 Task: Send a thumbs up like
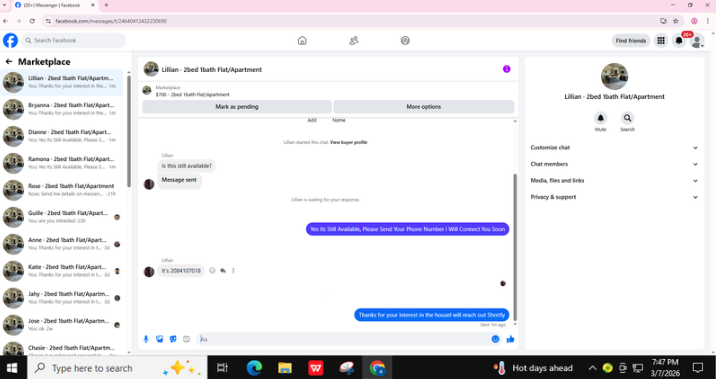coord(511,339)
